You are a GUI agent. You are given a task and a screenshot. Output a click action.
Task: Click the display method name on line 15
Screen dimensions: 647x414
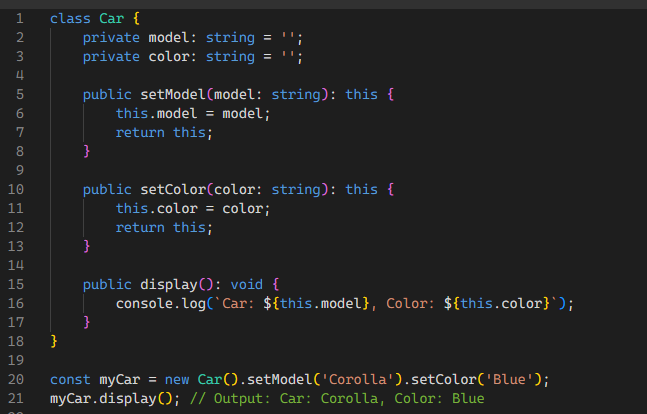click(168, 284)
